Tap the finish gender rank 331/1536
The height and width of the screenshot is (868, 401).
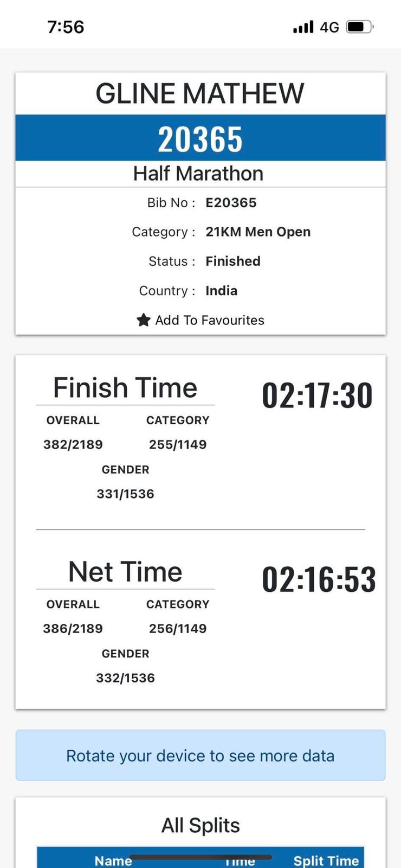point(125,494)
